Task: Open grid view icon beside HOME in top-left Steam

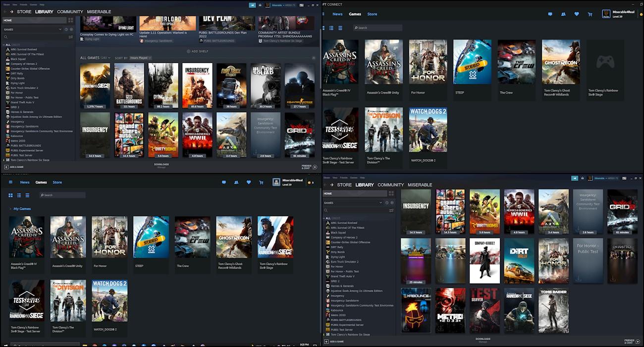Action: click(x=70, y=20)
